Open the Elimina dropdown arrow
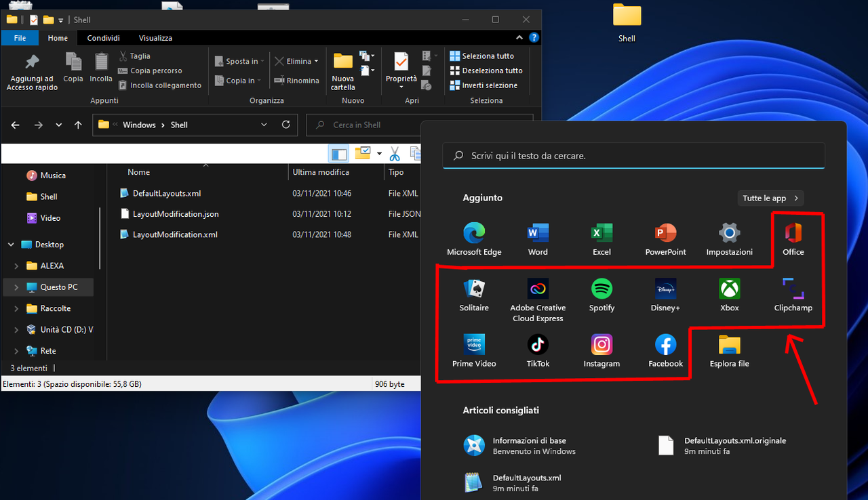The height and width of the screenshot is (500, 868). click(x=316, y=61)
